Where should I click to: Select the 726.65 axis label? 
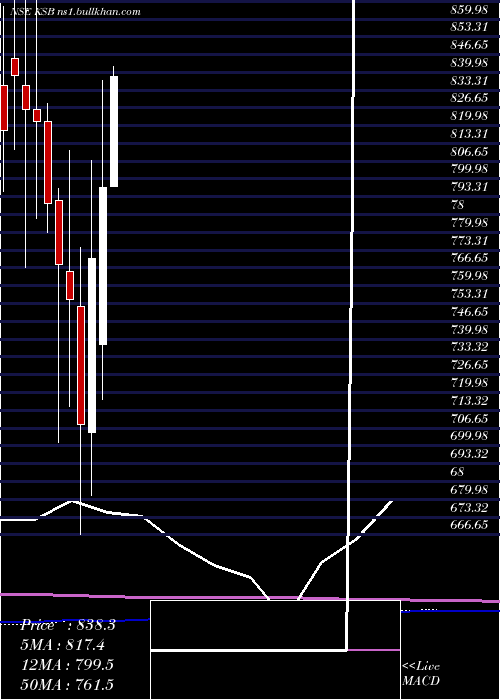(x=469, y=365)
